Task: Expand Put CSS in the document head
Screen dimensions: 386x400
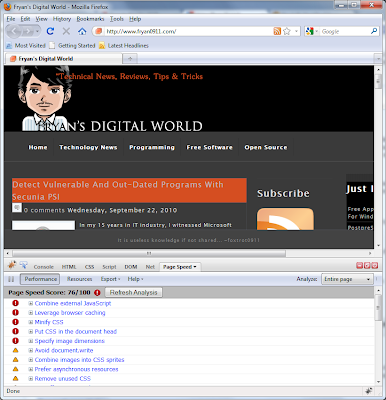Action: [30, 332]
